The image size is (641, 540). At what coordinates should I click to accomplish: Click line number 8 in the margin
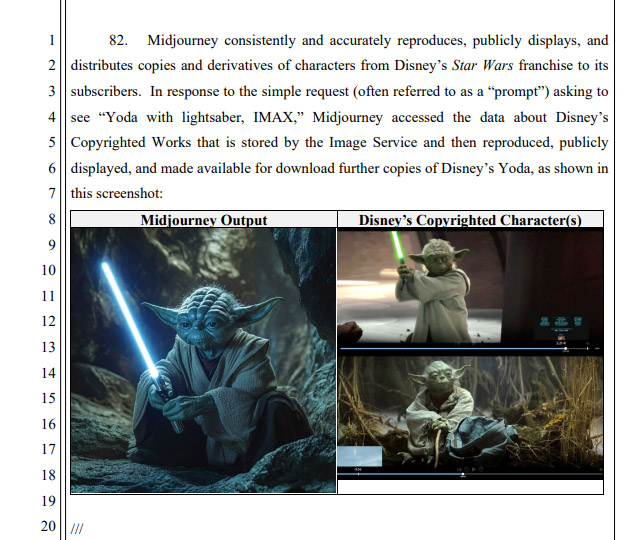point(52,218)
